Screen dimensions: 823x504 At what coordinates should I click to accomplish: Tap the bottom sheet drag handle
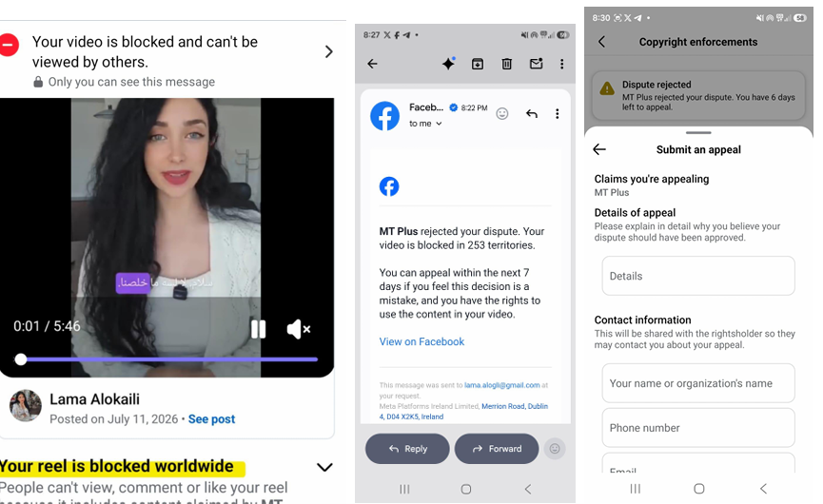(698, 133)
